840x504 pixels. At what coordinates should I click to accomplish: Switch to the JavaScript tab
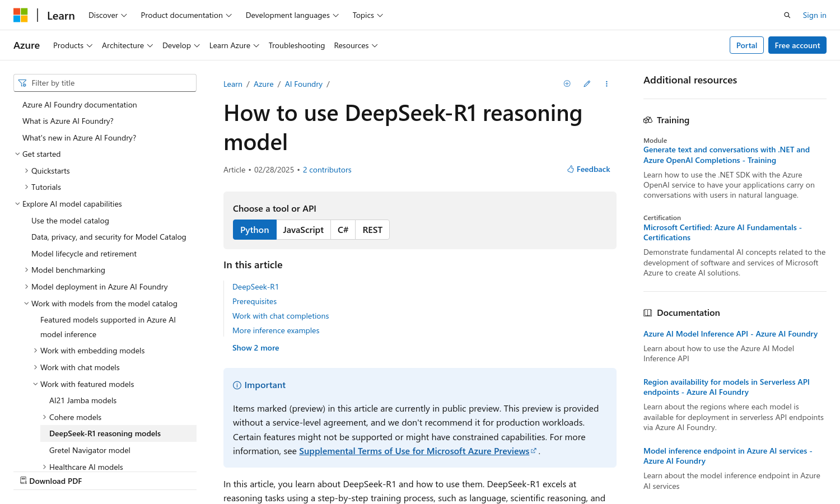click(303, 230)
